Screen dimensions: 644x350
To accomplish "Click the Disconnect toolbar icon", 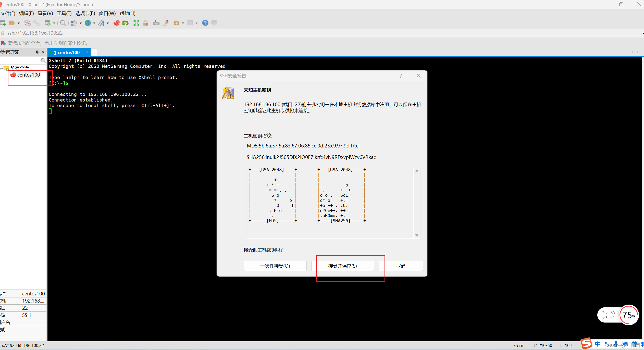I will click(28, 23).
